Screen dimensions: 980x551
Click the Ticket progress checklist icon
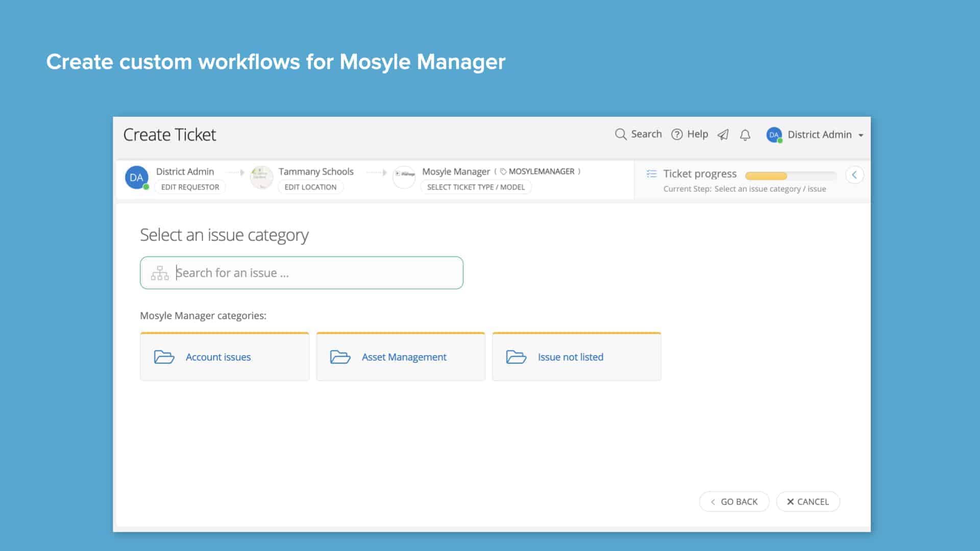coord(652,173)
